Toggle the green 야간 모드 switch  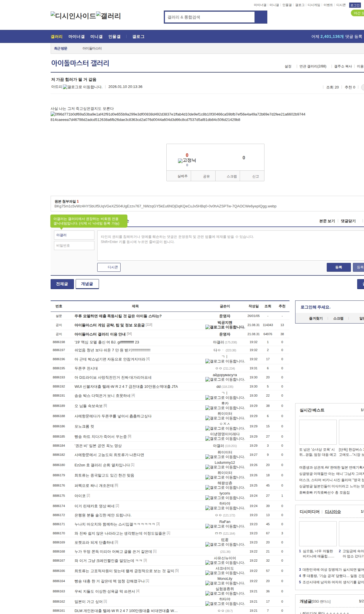click(x=357, y=13)
